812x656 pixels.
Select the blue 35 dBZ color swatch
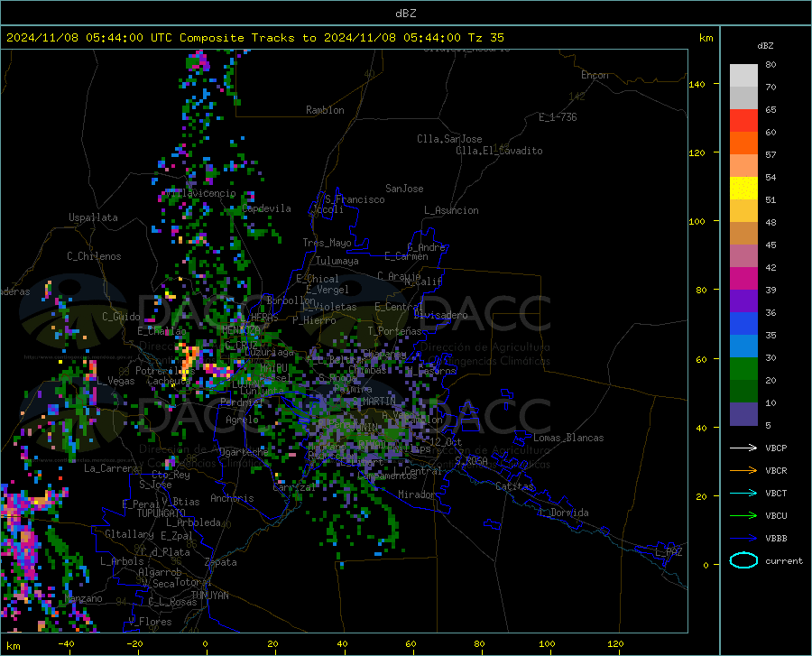pos(743,324)
